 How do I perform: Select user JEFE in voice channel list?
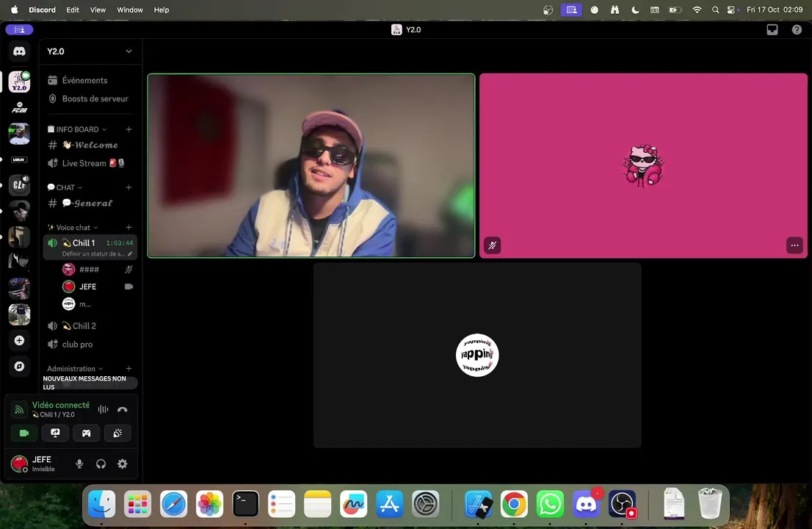[x=98, y=287]
